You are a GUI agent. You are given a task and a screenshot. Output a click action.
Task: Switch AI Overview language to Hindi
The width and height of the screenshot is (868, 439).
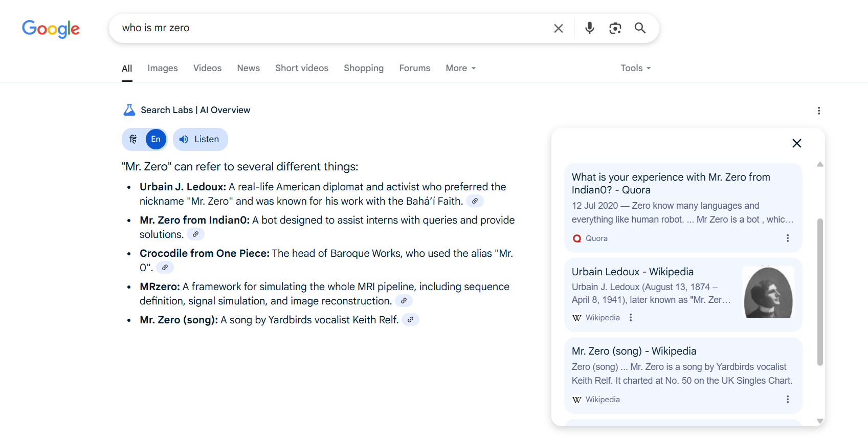coord(133,139)
